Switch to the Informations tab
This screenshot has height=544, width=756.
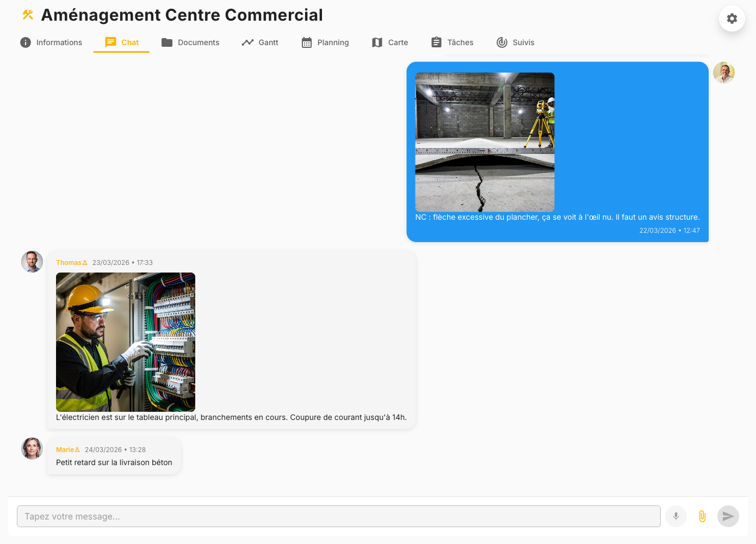coord(51,42)
